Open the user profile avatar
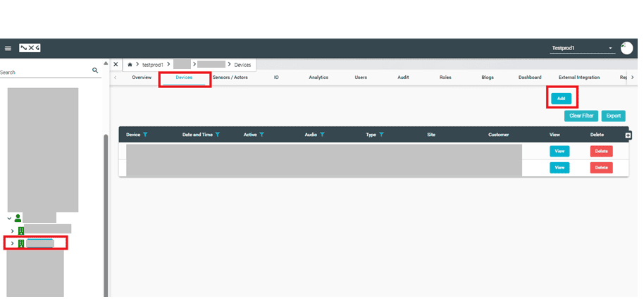Viewport: 644px width, 299px height. [x=626, y=48]
